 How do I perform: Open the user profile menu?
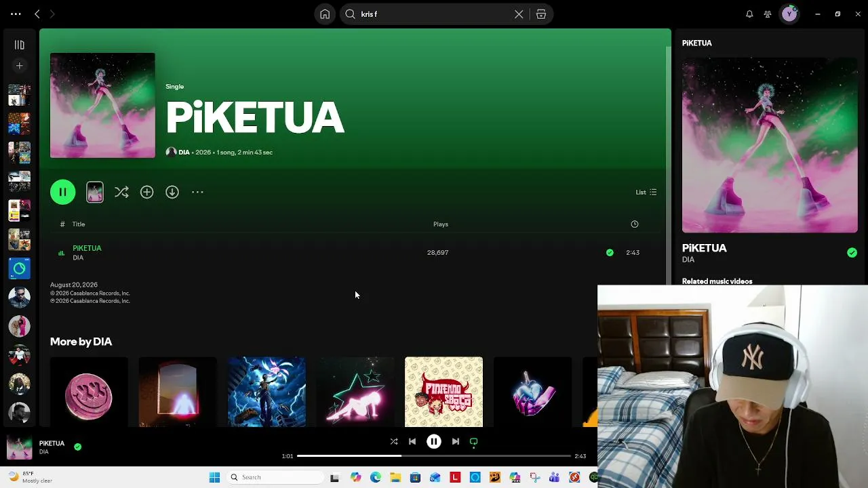pyautogui.click(x=789, y=14)
